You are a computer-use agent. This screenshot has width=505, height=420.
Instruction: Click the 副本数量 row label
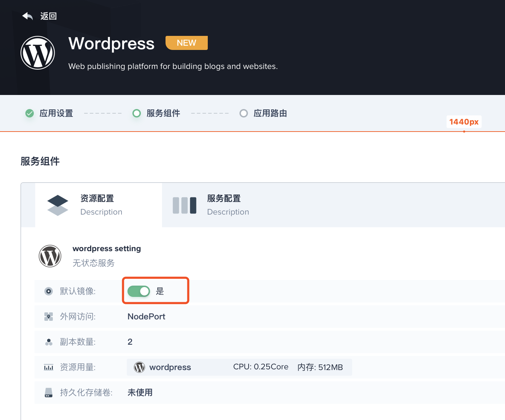[78, 342]
